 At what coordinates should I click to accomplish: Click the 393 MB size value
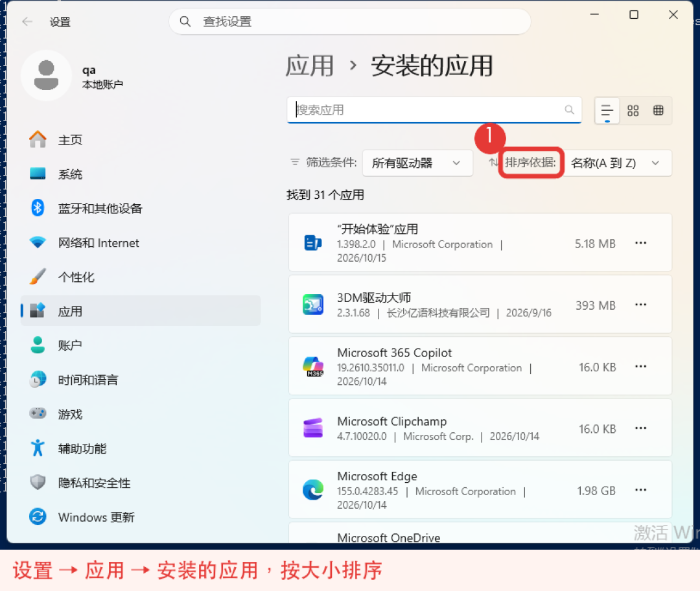pos(596,305)
